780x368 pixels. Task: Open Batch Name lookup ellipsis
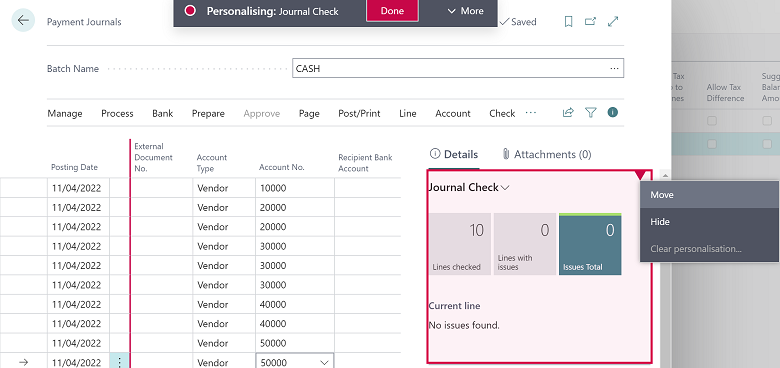(614, 68)
